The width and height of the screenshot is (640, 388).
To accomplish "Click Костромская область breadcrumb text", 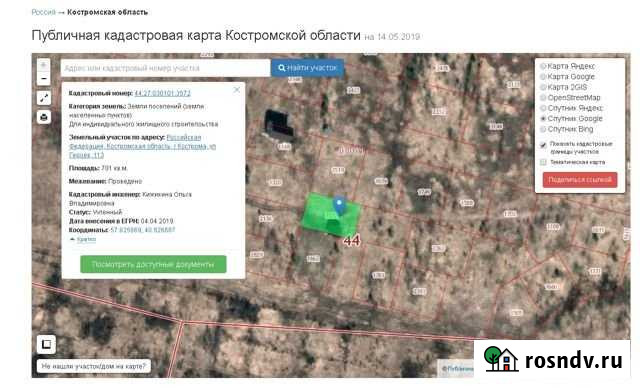I will (x=107, y=12).
